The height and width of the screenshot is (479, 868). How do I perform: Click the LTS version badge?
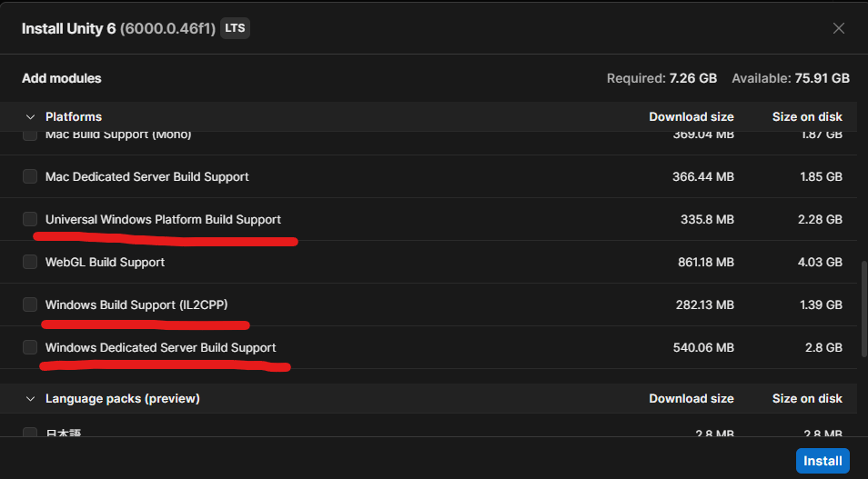(x=235, y=28)
